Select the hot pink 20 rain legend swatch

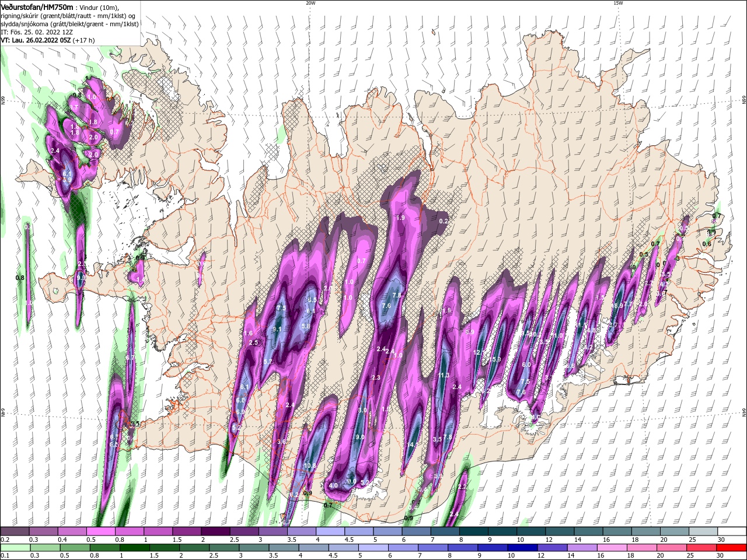point(672,548)
